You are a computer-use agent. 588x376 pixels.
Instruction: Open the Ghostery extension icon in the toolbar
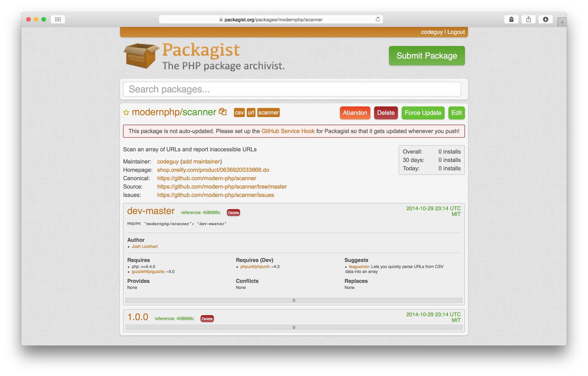(511, 19)
